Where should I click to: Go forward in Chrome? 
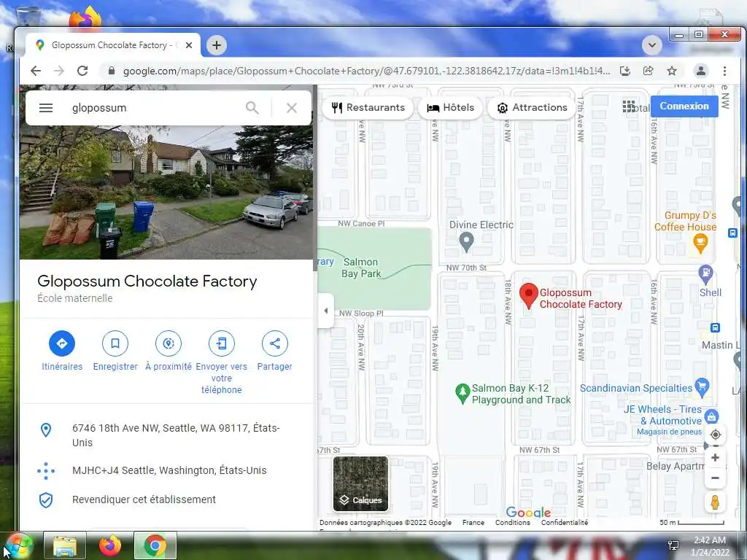59,71
